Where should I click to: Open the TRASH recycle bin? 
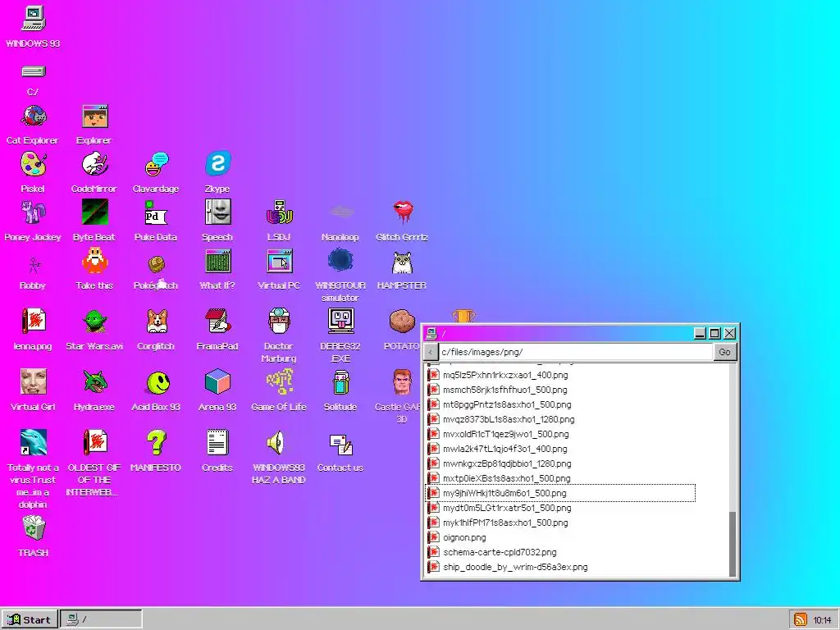tap(34, 527)
